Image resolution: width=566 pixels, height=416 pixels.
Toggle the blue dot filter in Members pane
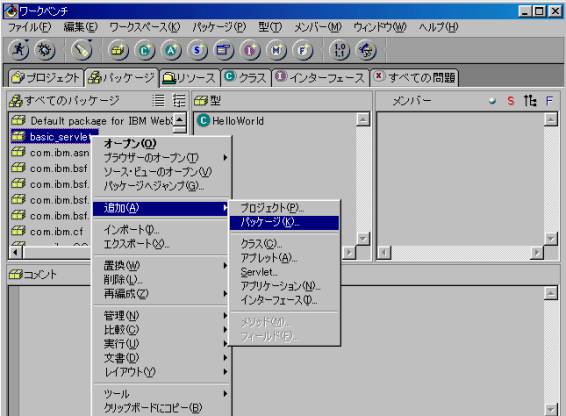coord(492,101)
